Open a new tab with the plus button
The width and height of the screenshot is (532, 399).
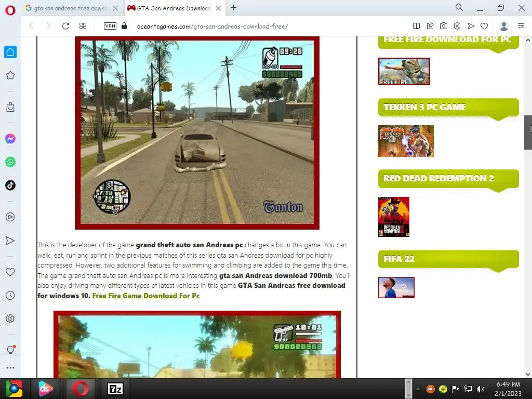tap(233, 8)
